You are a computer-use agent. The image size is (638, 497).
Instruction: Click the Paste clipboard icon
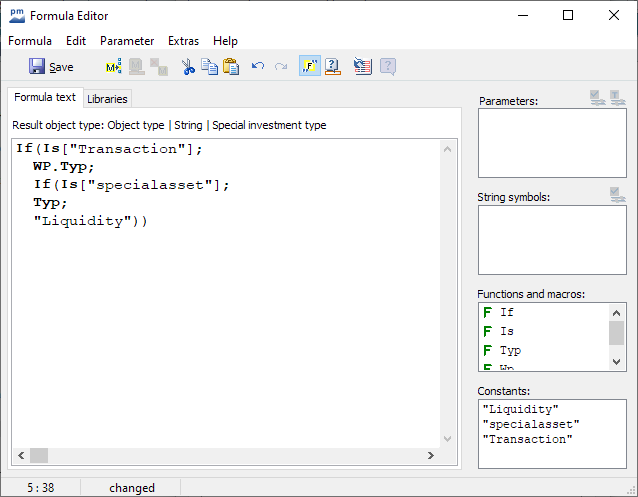coord(231,67)
